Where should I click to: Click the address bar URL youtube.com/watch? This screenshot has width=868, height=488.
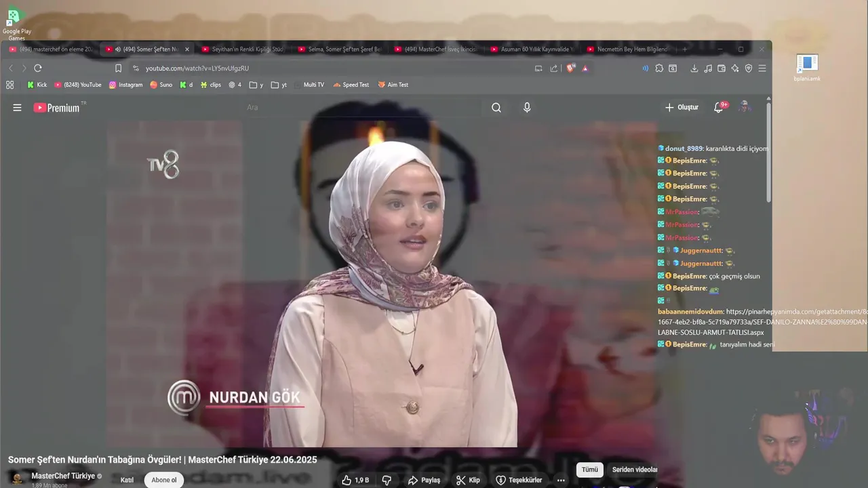[197, 68]
